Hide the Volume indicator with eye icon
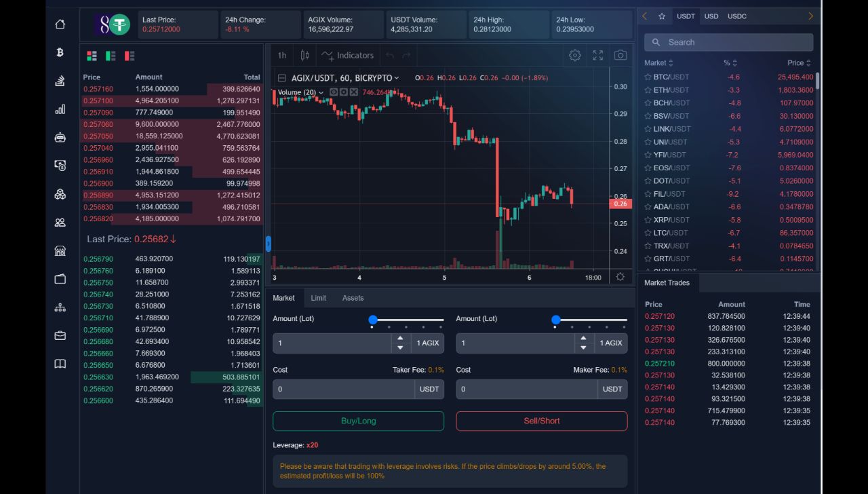Image resolution: width=868 pixels, height=494 pixels. 333,92
